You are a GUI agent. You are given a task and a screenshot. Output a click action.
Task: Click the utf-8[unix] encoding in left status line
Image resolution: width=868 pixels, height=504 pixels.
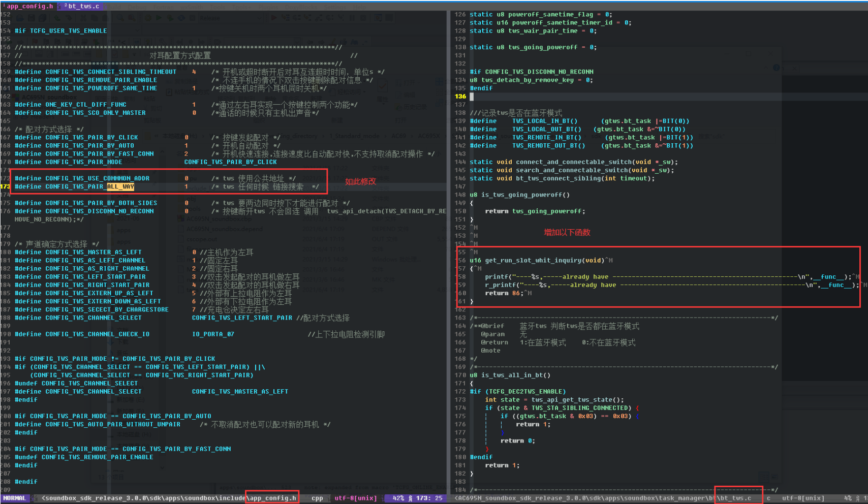[x=356, y=498]
